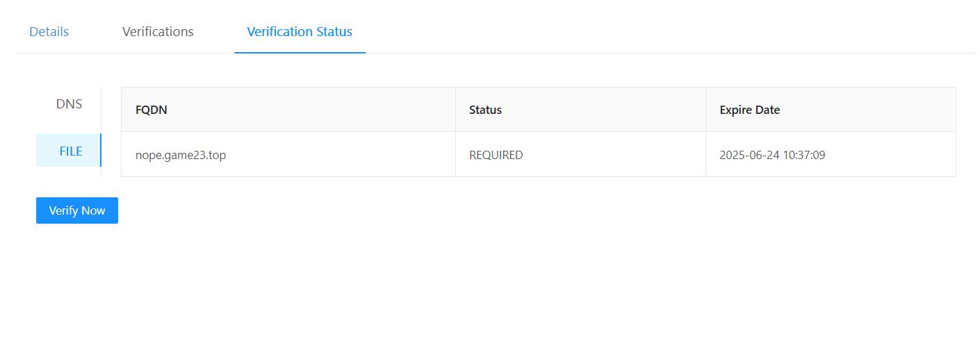Switch to the Details tab

pyautogui.click(x=49, y=32)
